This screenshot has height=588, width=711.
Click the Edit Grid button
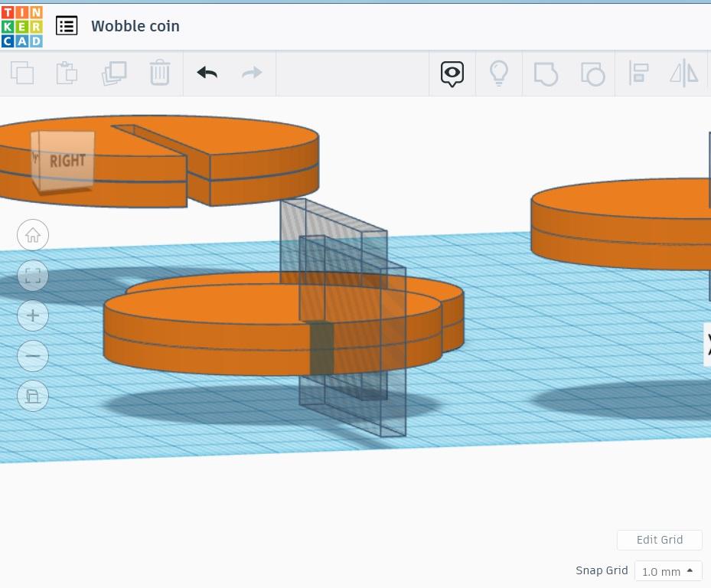(659, 540)
